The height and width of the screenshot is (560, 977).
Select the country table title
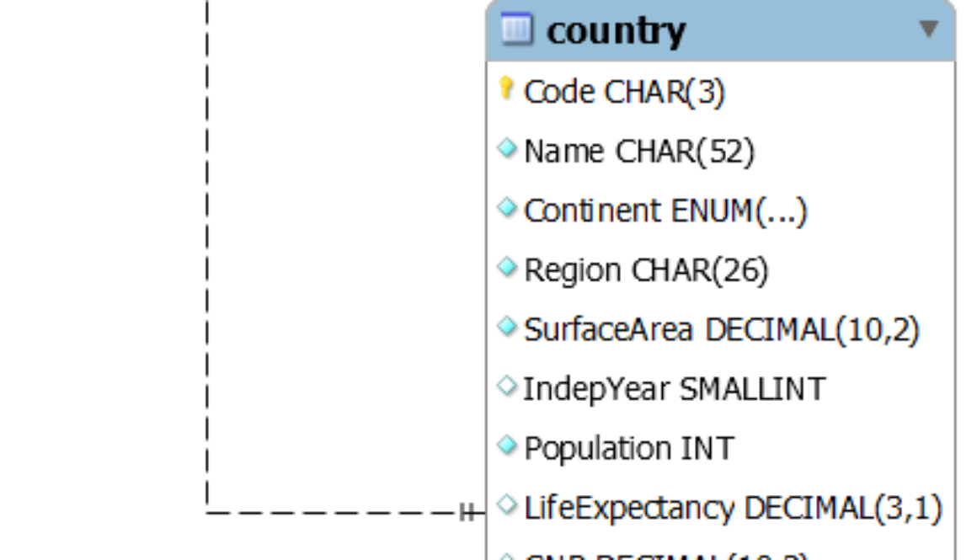point(616,31)
